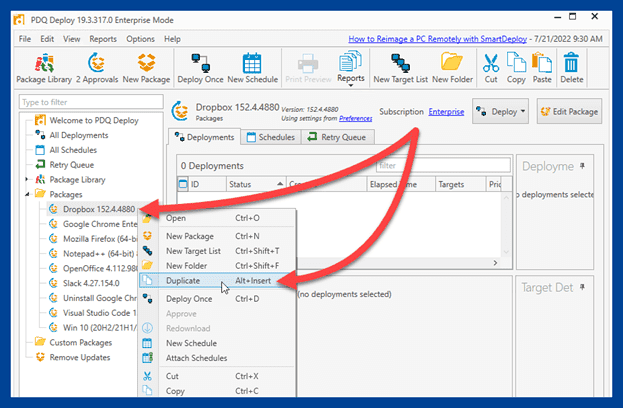Click the Copy toolbar icon
This screenshot has height=408, width=623.
click(516, 68)
